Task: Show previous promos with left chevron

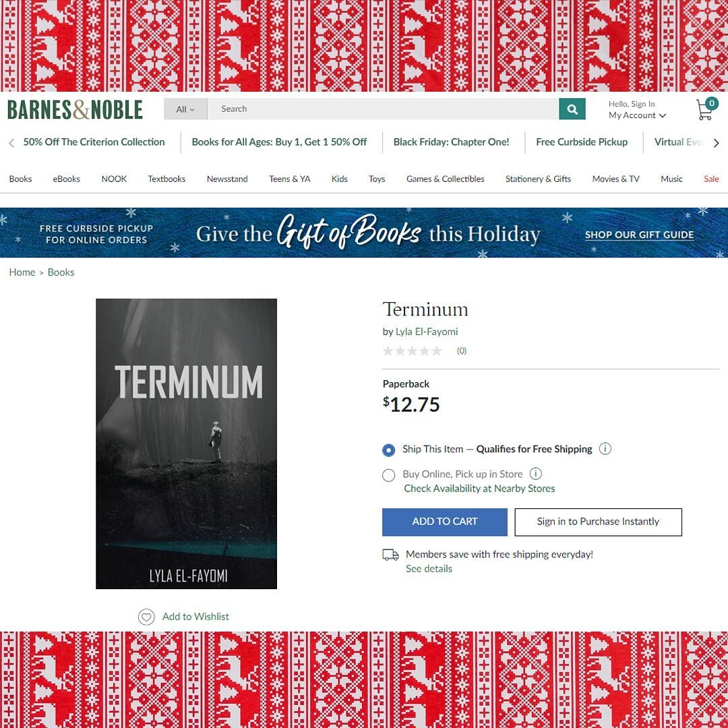Action: (11, 142)
